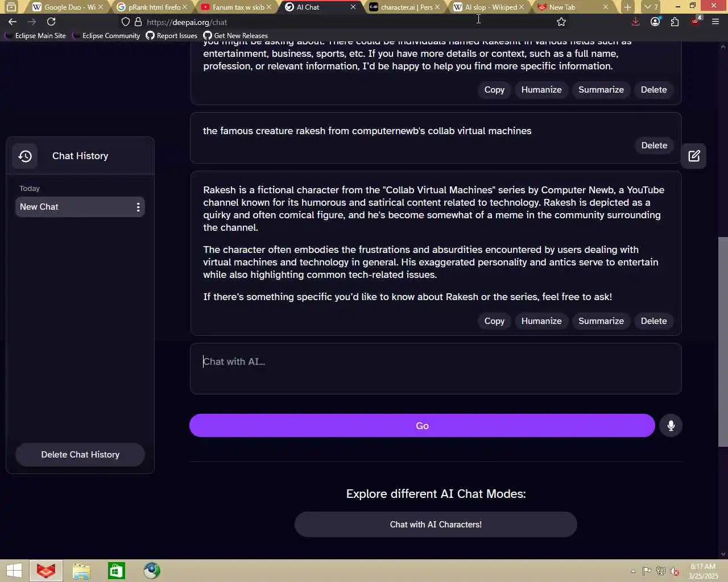728x582 pixels.
Task: Copy the Rakesh fictional character reply
Action: tap(494, 321)
